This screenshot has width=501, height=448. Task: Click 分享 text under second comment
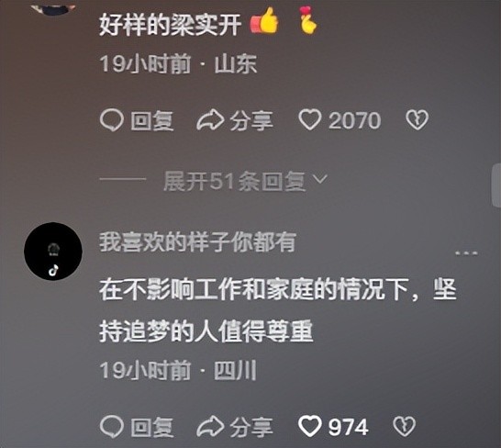[x=251, y=428]
